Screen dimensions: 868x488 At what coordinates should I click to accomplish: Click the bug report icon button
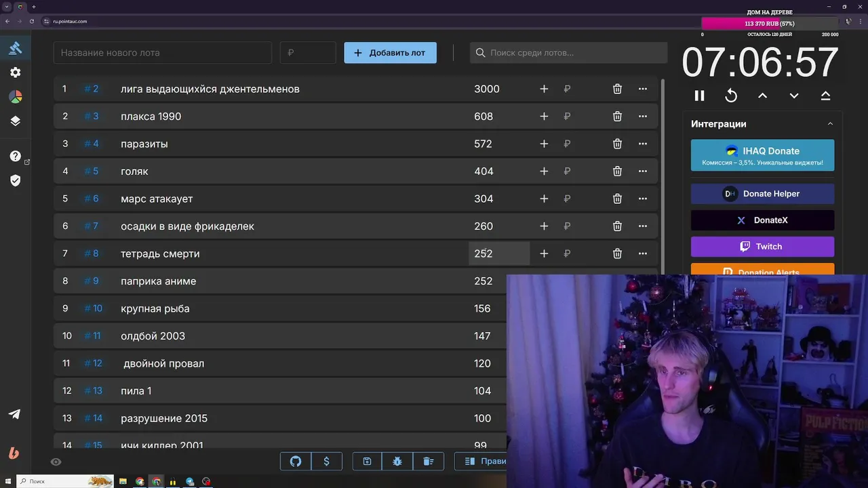click(397, 462)
